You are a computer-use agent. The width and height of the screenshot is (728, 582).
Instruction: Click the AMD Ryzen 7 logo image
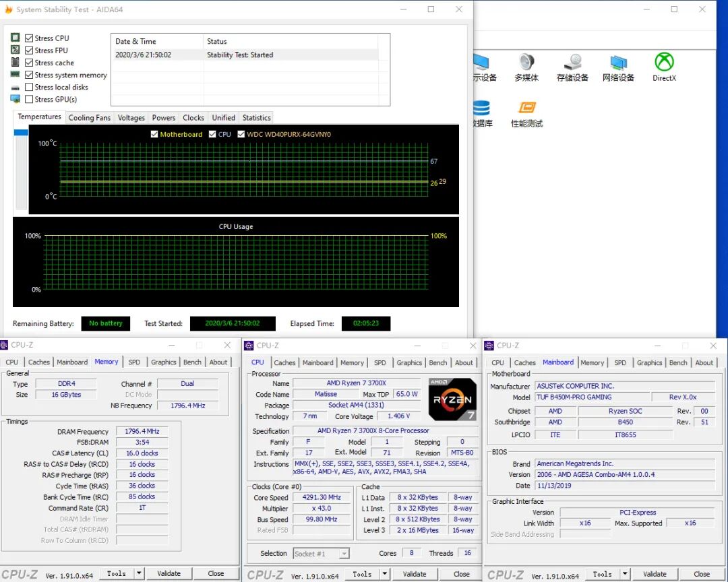tap(452, 399)
